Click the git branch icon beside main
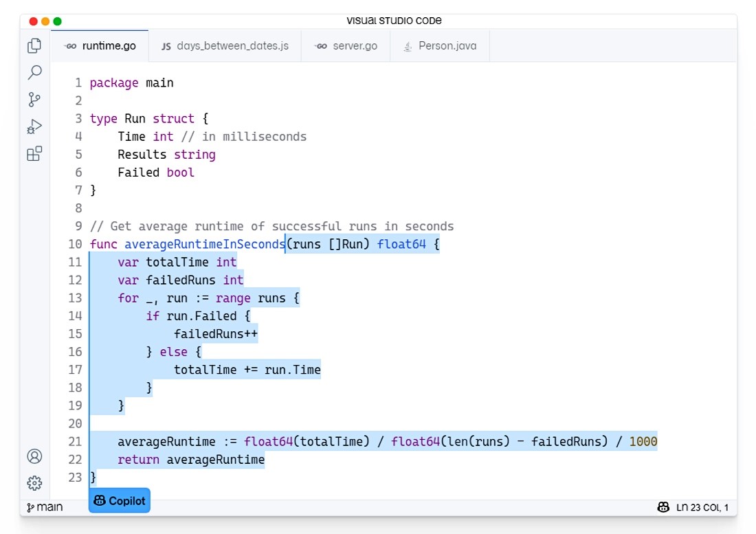Viewport: 756px width, 534px height. [30, 507]
